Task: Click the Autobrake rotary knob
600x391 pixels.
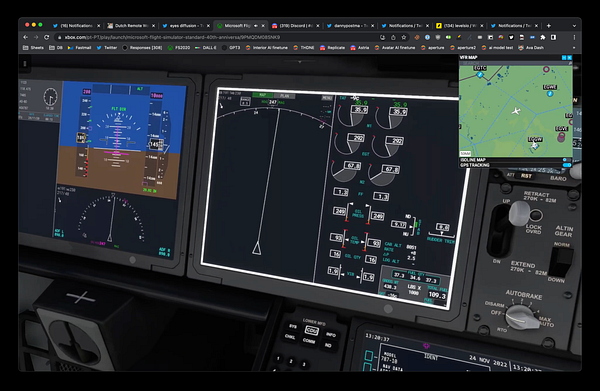Action: 522,316
